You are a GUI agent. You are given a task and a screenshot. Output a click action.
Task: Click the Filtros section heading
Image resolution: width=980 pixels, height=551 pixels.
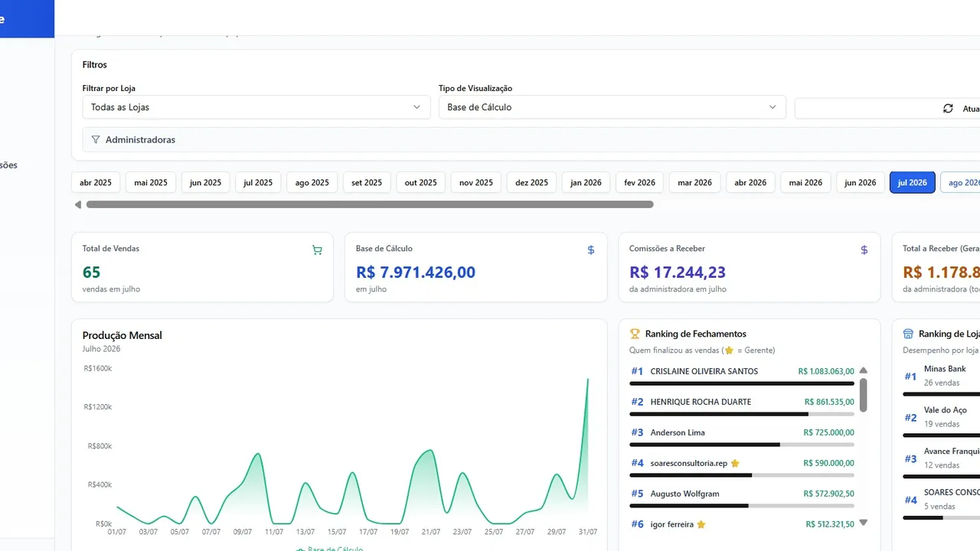pos(95,65)
